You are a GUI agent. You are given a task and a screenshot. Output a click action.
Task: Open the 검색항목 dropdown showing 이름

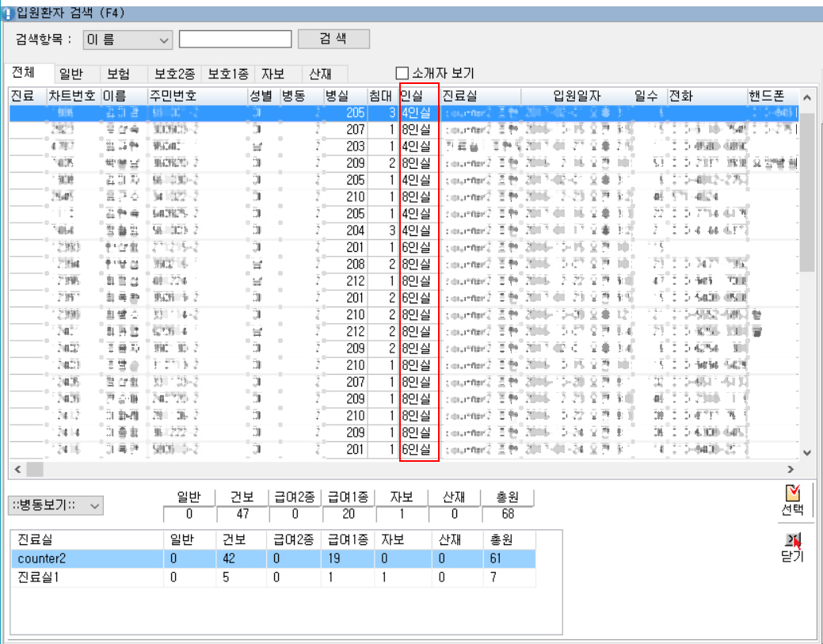pos(128,40)
